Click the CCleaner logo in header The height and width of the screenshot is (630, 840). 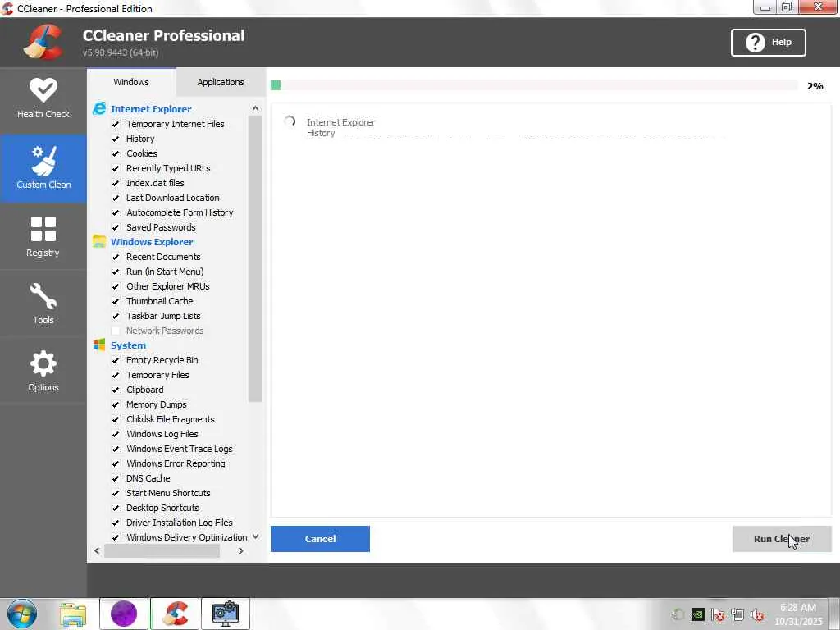[x=43, y=43]
